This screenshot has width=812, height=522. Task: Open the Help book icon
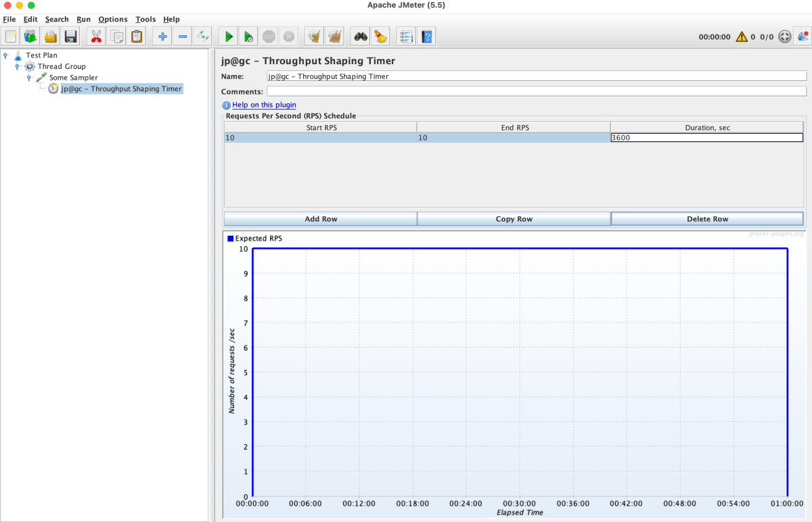426,37
